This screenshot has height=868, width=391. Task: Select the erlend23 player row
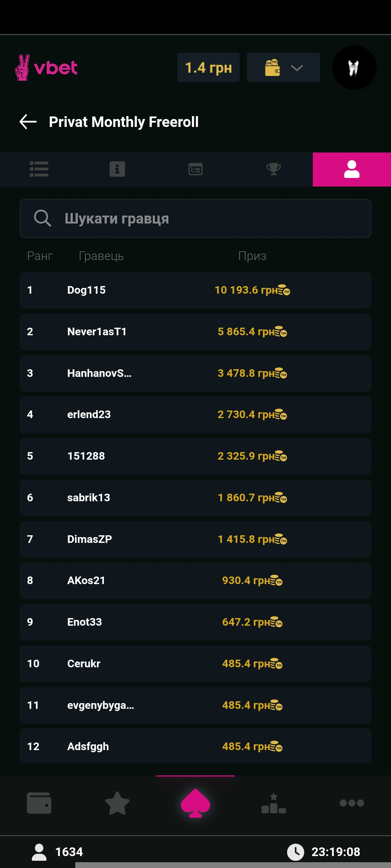[x=195, y=414]
